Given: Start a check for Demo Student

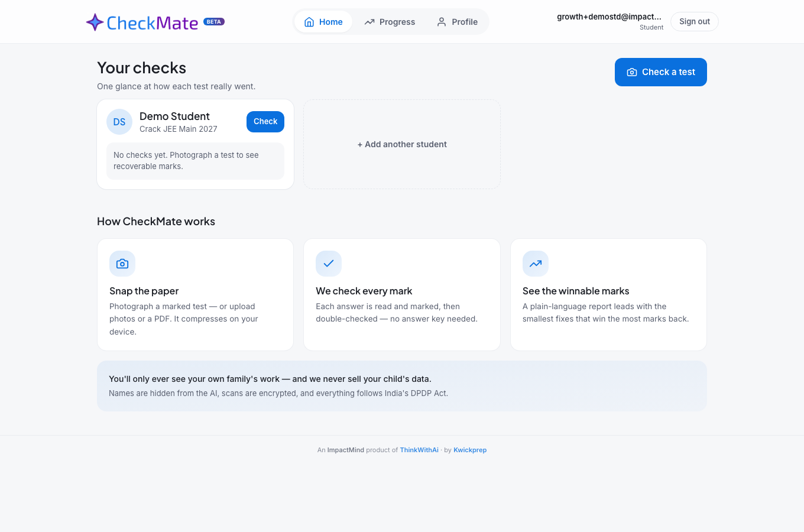Looking at the screenshot, I should 265,122.
